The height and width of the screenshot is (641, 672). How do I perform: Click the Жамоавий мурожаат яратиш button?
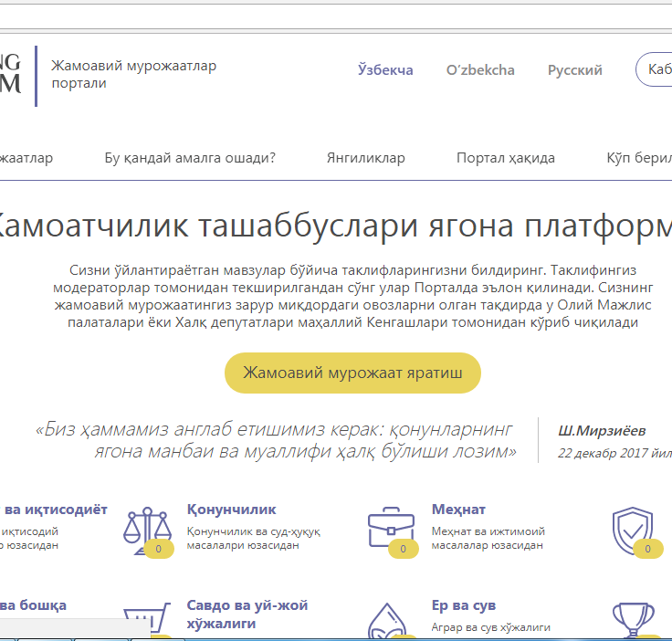(352, 373)
